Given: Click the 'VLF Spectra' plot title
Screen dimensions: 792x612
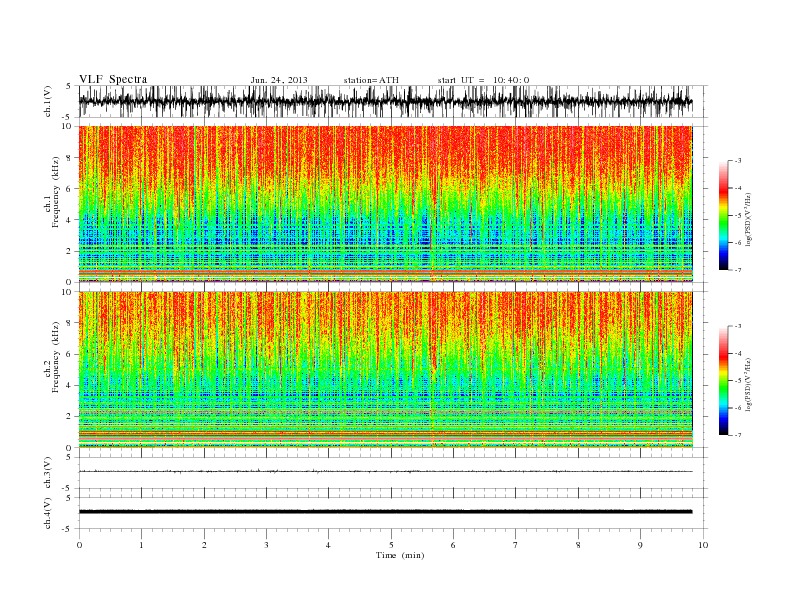Looking at the screenshot, I should 113,79.
